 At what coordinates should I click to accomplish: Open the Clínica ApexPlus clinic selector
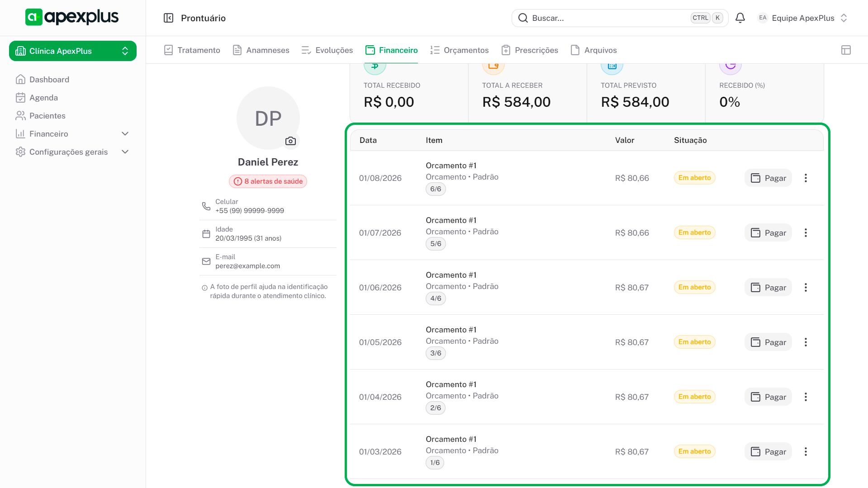click(72, 51)
